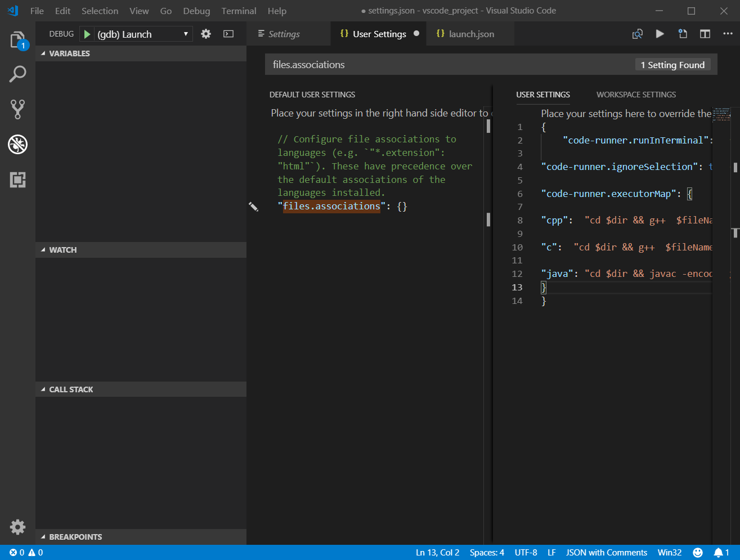740x560 pixels.
Task: Click the Ln 13, Col 2 indicator
Action: tap(437, 553)
